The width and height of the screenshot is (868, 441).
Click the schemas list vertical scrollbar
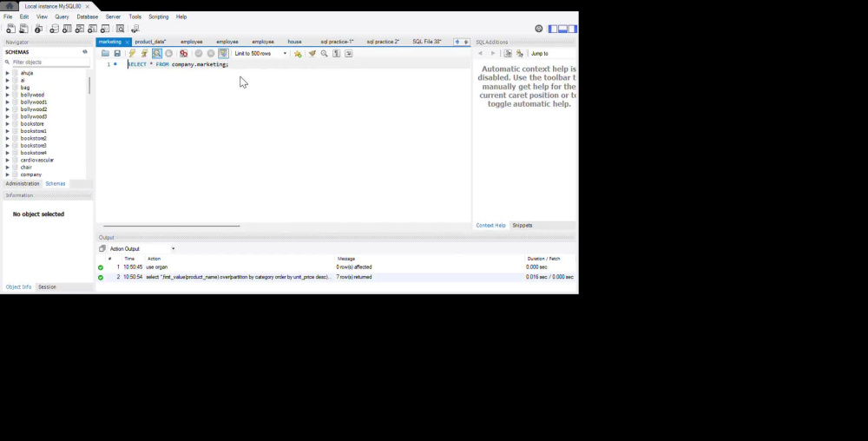point(89,85)
